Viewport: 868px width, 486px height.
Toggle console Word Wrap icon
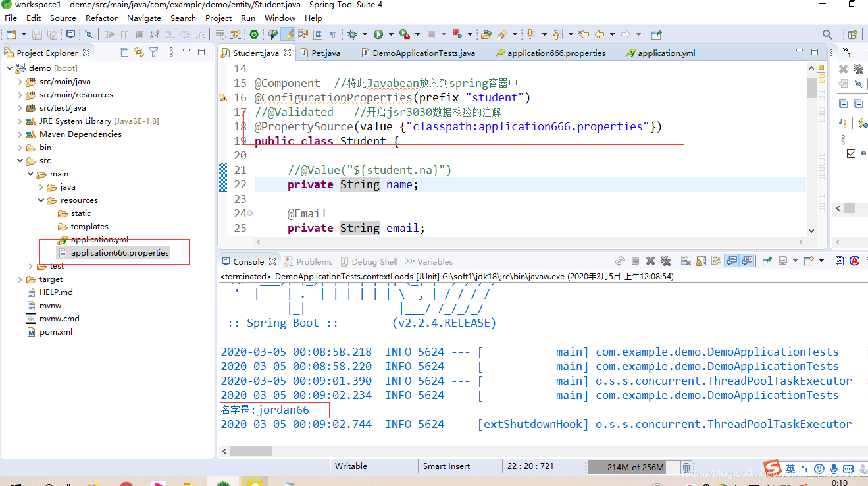716,261
